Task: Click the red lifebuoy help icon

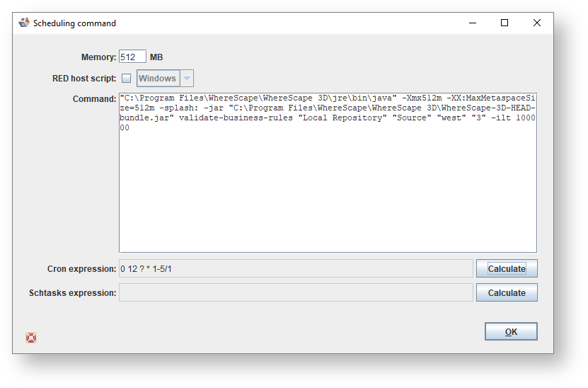Action: [31, 338]
